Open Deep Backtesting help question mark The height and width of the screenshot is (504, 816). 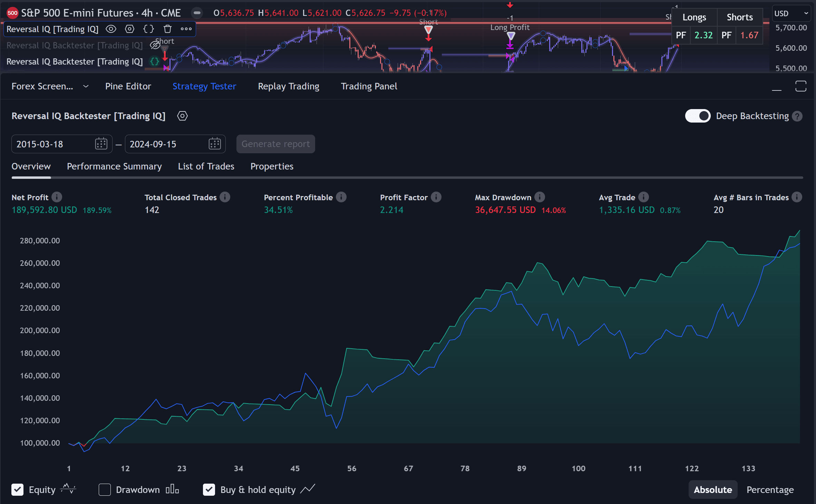point(797,116)
